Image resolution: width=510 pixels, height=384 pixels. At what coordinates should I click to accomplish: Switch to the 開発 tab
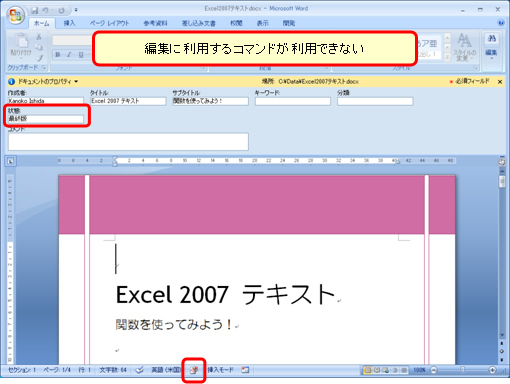tap(289, 23)
